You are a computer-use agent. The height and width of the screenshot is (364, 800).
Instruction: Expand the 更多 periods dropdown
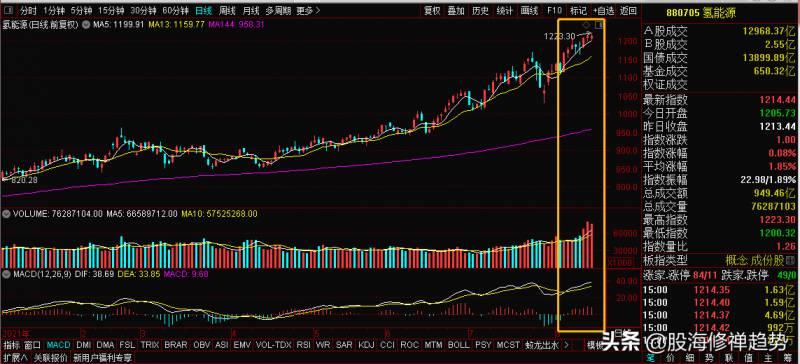coord(308,10)
